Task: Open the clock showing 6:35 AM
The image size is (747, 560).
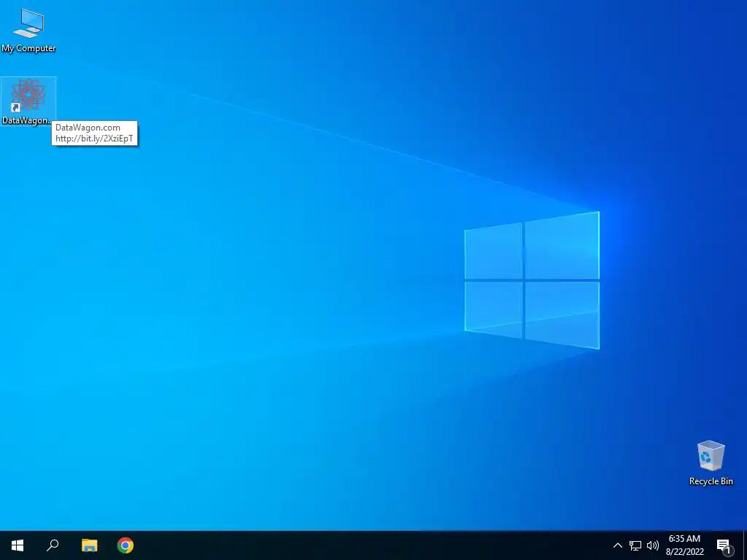Action: (x=684, y=545)
